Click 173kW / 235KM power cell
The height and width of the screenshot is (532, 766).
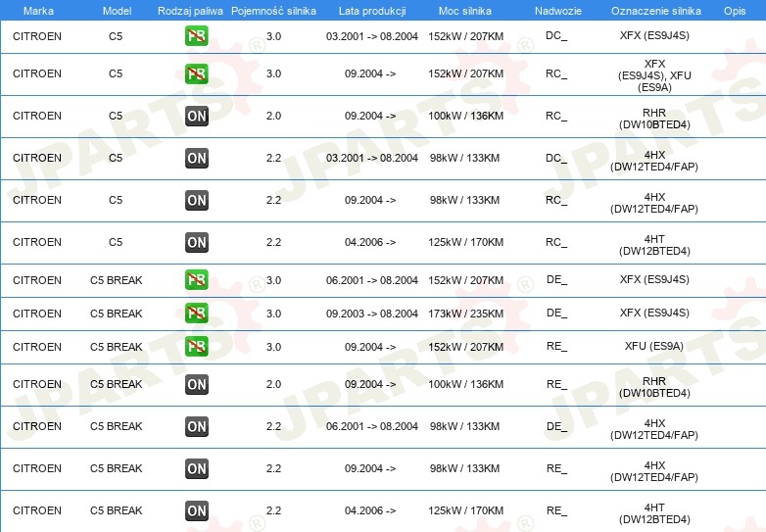point(465,314)
